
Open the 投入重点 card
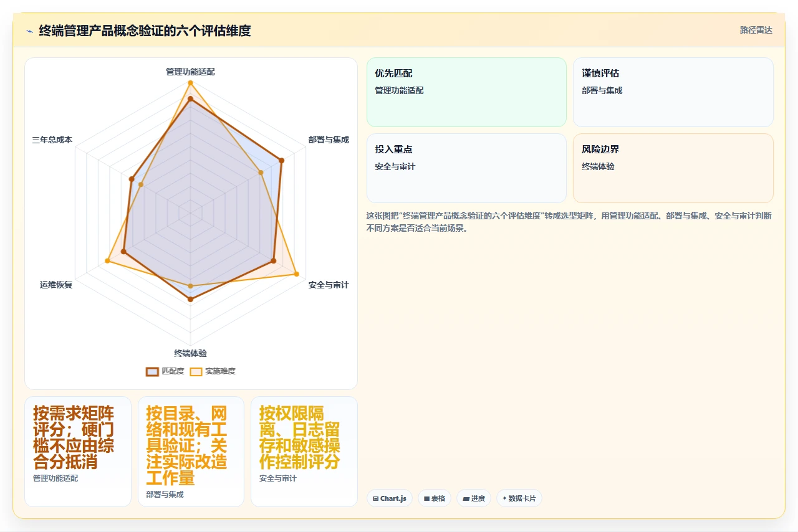(466, 168)
